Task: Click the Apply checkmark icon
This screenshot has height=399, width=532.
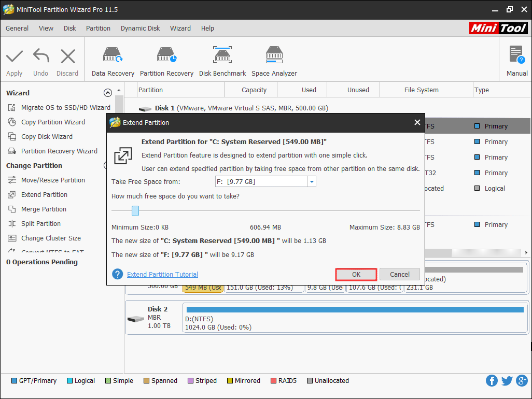Action: [x=14, y=56]
